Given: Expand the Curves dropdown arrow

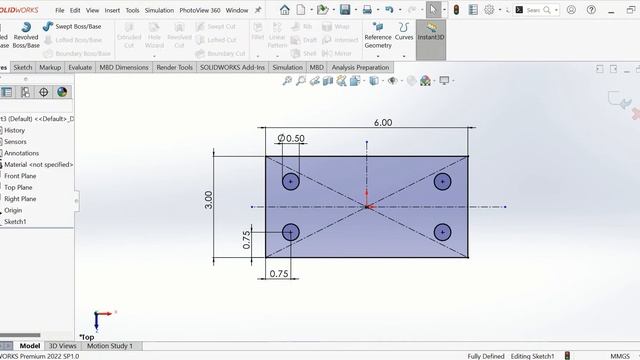Looking at the screenshot, I should point(404,56).
